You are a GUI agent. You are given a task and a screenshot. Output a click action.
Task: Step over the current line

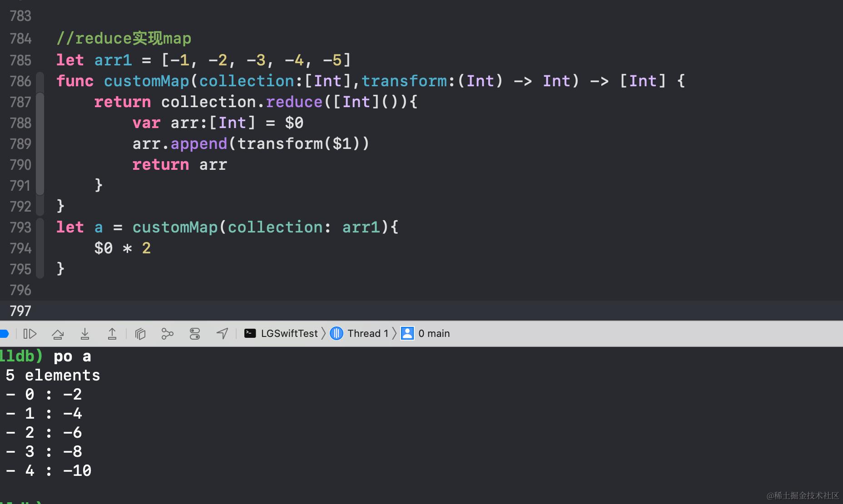[x=58, y=334]
